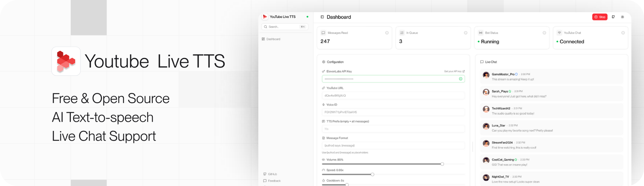Open the GitHub icon in the top header

[613, 17]
